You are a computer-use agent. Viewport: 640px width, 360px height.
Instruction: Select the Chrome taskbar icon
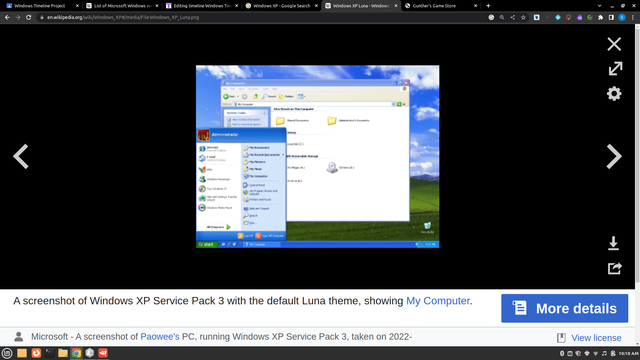[x=76, y=353]
